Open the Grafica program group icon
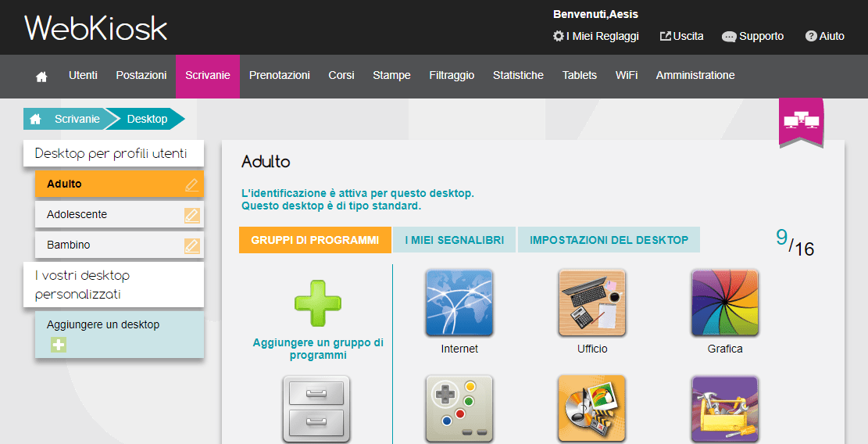The width and height of the screenshot is (868, 444). point(725,303)
